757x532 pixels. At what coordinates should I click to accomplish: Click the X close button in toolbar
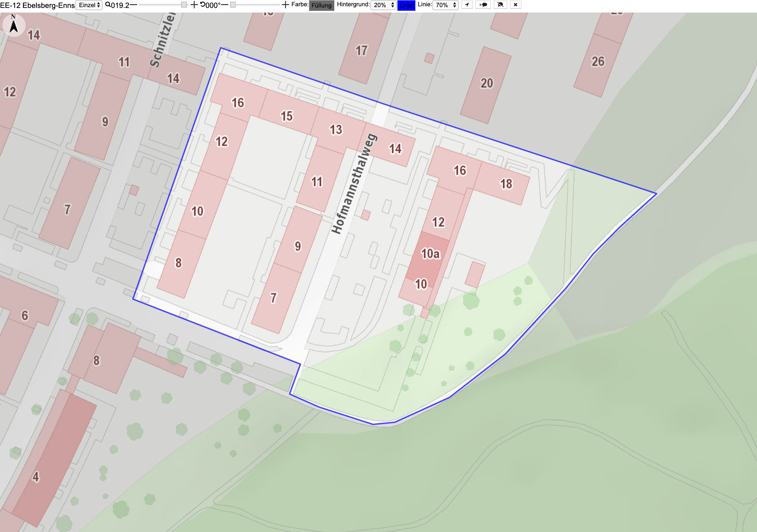tap(516, 5)
